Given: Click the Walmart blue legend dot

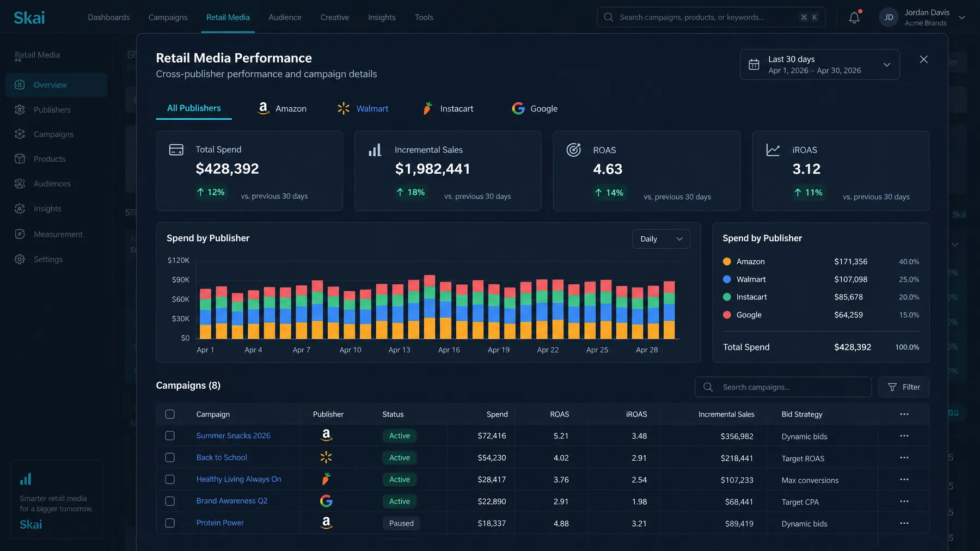Looking at the screenshot, I should click(727, 279).
